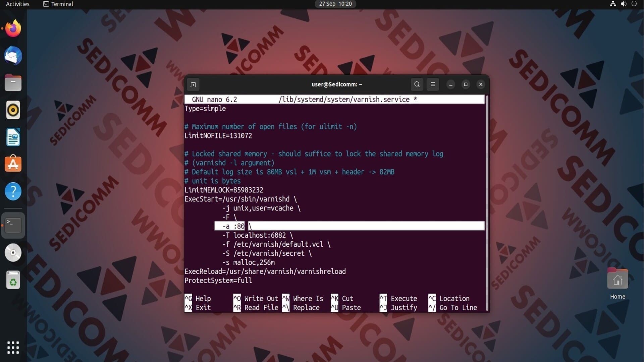This screenshot has width=644, height=362.
Task: Open Ubuntu Software store icon
Action: tap(13, 164)
